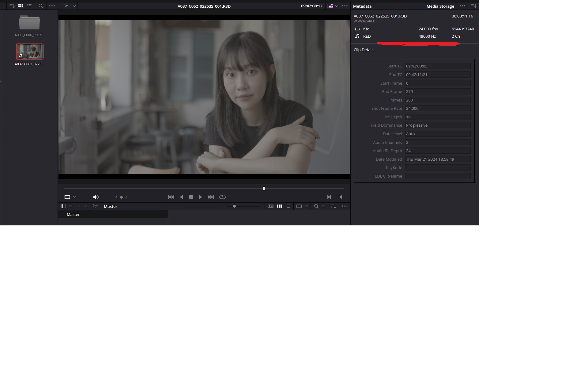
Task: Switch to the Media Storage tab
Action: (440, 6)
